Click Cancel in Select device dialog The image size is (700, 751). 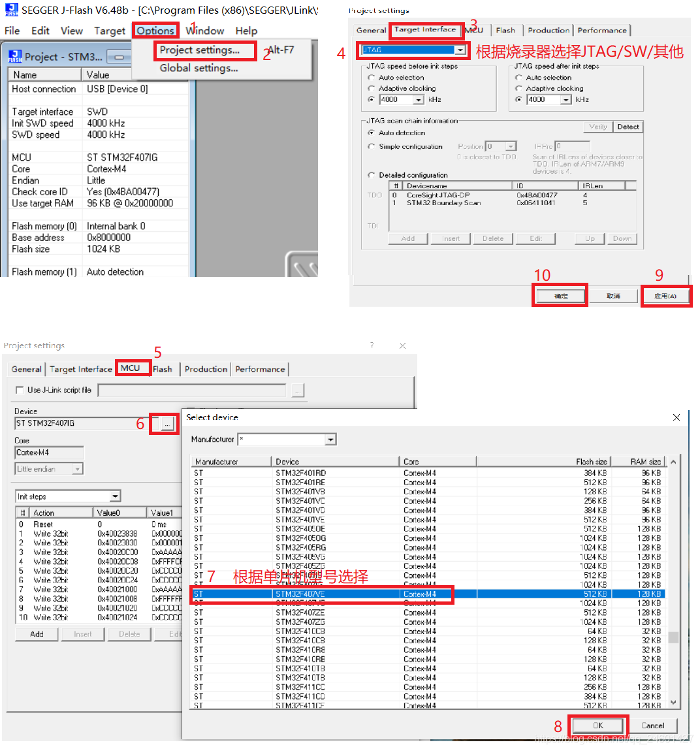coord(652,726)
